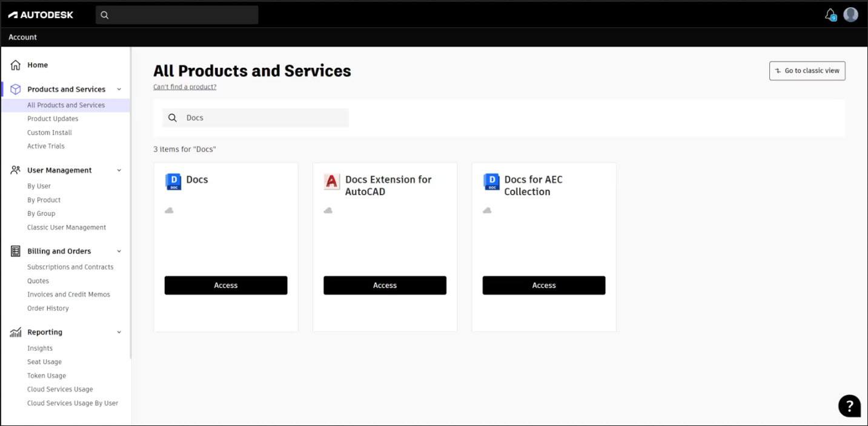Click the Docs Extension for AutoCAD title
Viewport: 868px width, 426px height.
point(388,185)
